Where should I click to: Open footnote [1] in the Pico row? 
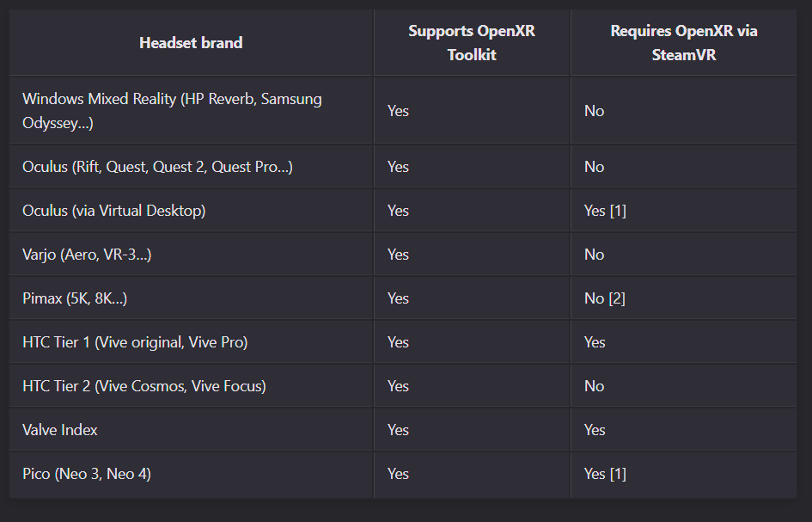(618, 474)
